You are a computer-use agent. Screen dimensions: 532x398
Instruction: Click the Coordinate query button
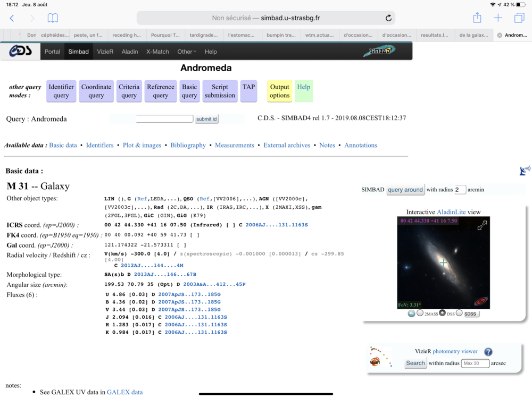click(96, 91)
